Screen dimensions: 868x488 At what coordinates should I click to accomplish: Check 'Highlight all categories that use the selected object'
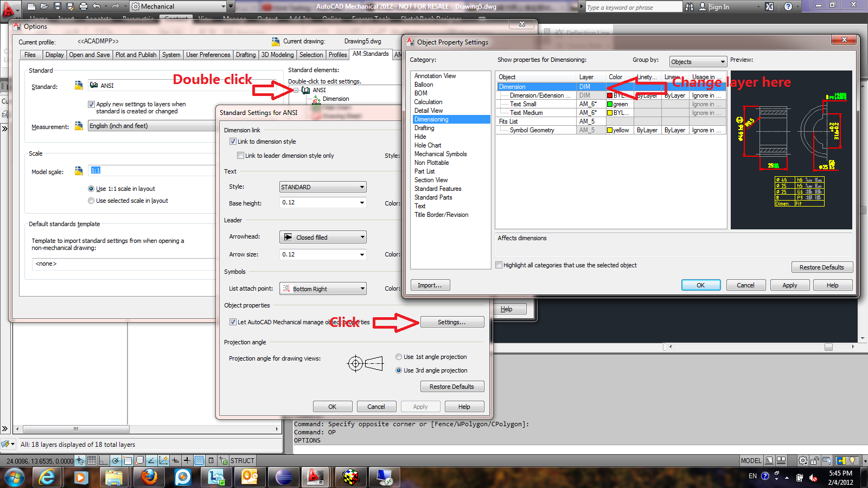coord(499,265)
